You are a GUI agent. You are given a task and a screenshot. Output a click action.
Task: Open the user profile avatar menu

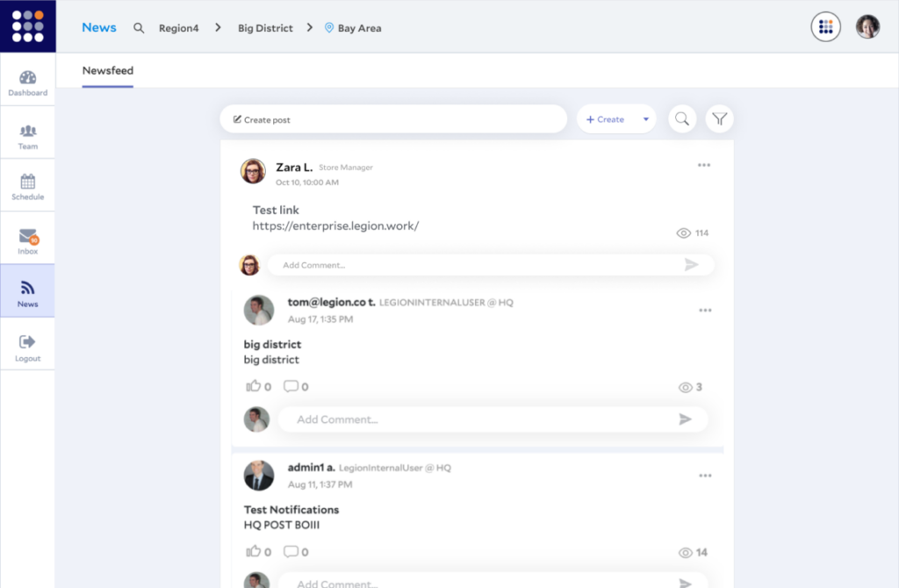coord(867,27)
